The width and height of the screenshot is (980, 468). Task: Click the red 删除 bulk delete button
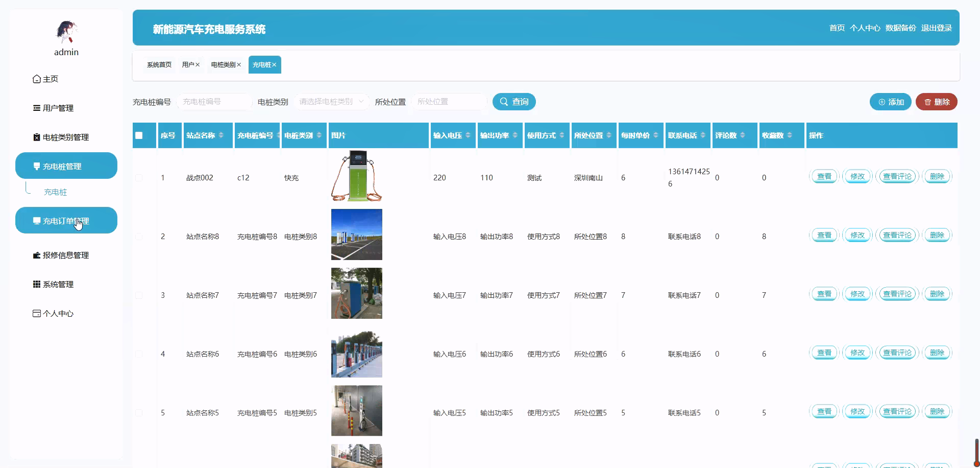tap(937, 102)
